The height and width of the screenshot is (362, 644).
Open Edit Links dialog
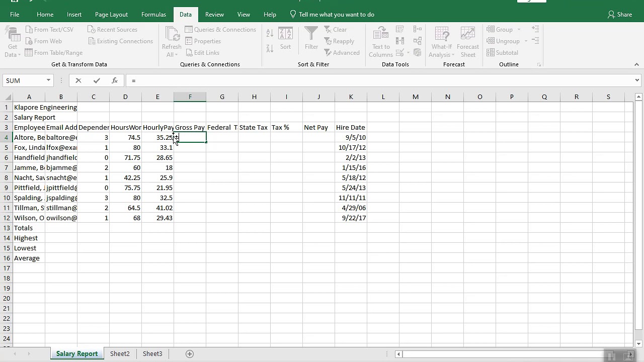coord(202,53)
